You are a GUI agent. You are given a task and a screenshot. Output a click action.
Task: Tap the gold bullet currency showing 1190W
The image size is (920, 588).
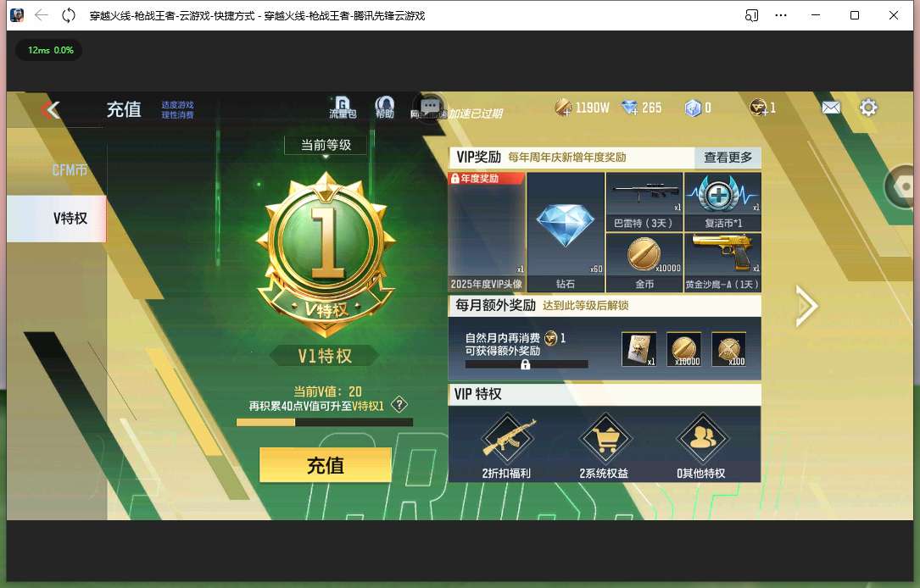tap(582, 108)
